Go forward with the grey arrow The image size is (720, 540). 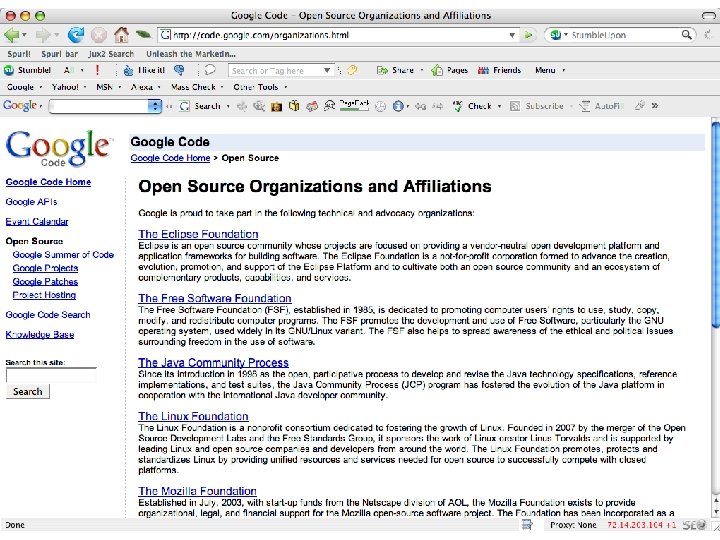click(43, 35)
